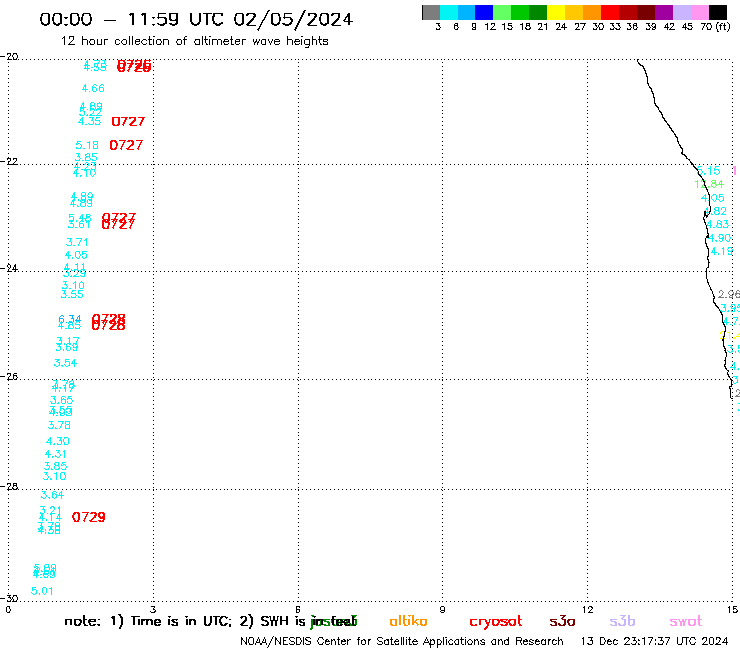Click the coastal wave value 4.90
Viewport: 740px width, 650px height.
point(719,238)
